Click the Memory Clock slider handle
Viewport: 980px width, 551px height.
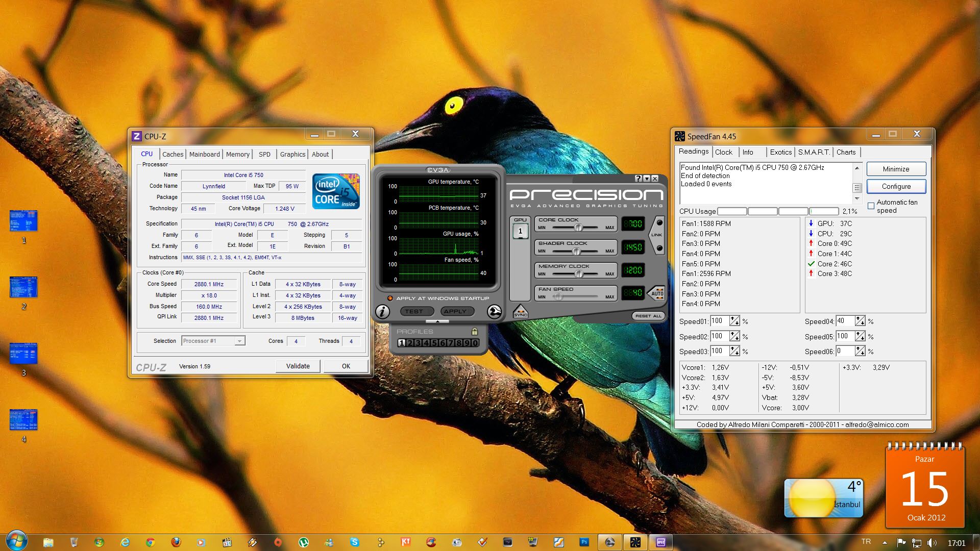(x=579, y=274)
